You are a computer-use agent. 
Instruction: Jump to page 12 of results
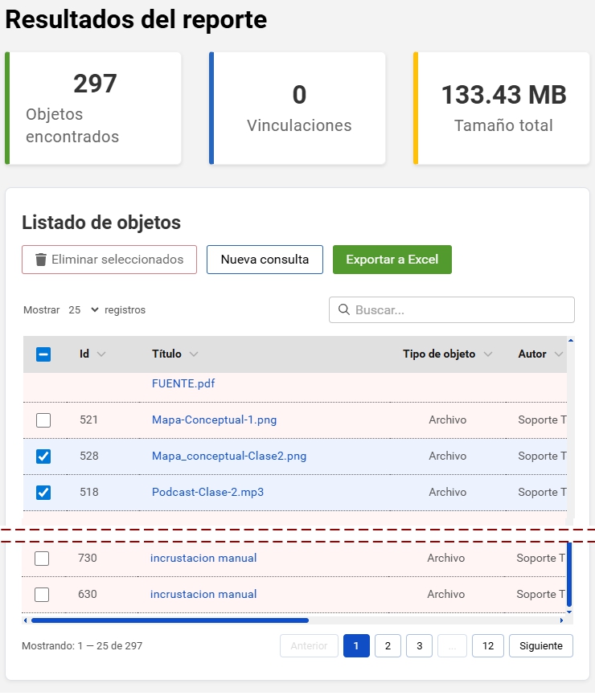click(x=488, y=646)
